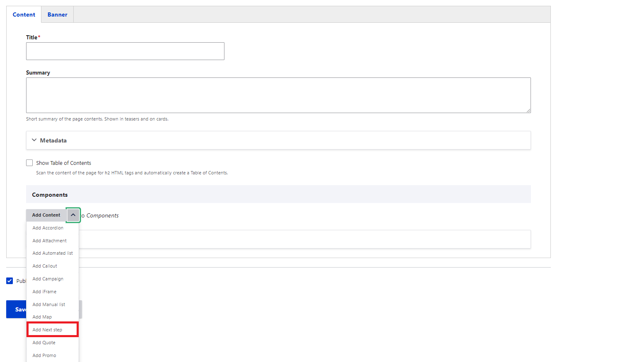Choose Add Campaign component

click(x=48, y=279)
